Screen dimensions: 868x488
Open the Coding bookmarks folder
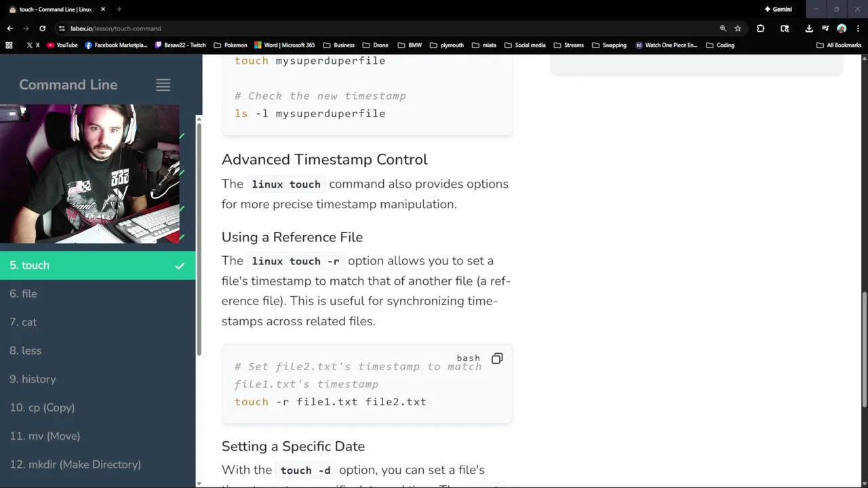[x=720, y=45]
